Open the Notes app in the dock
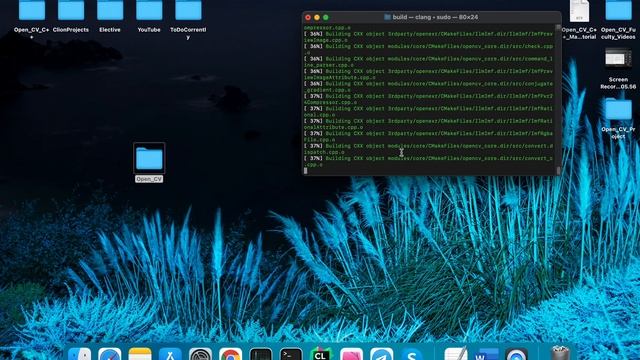This screenshot has width=640, height=360. tap(140, 353)
